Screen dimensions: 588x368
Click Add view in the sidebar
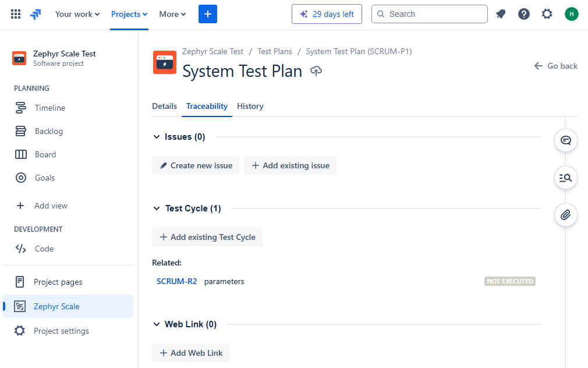(68, 206)
